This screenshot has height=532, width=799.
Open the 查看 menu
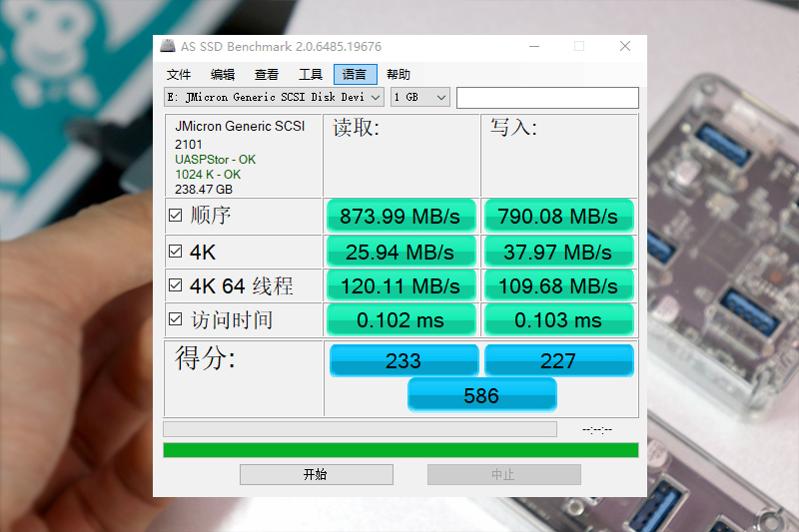[x=267, y=75]
